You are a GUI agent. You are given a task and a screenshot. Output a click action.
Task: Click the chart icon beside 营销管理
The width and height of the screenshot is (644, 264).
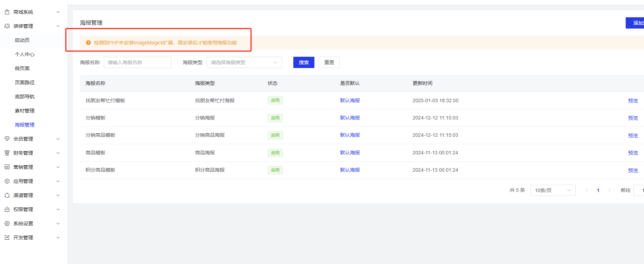pos(7,167)
